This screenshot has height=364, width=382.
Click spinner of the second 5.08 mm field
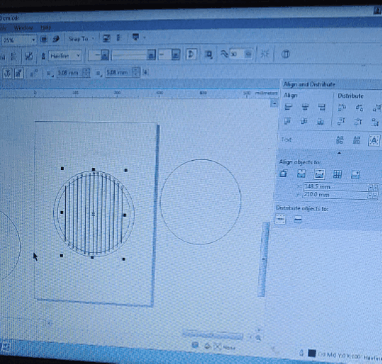click(x=136, y=72)
